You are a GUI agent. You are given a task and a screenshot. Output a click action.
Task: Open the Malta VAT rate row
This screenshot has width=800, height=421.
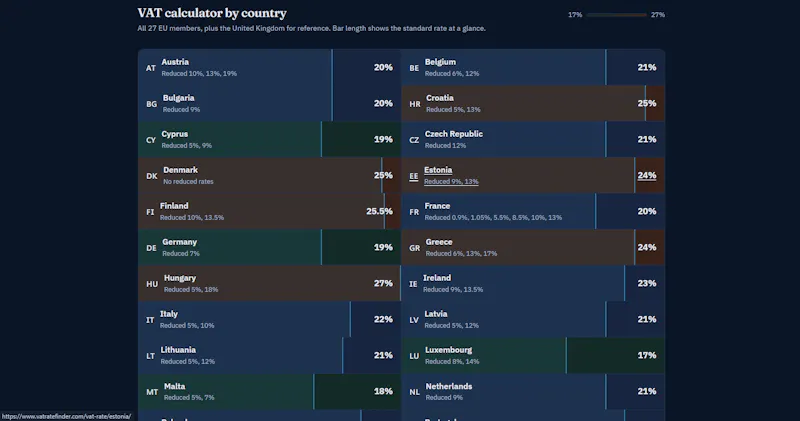coord(269,391)
